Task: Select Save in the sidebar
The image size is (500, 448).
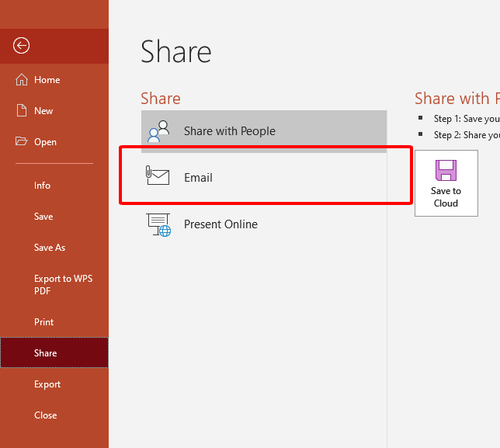Action: point(54,217)
